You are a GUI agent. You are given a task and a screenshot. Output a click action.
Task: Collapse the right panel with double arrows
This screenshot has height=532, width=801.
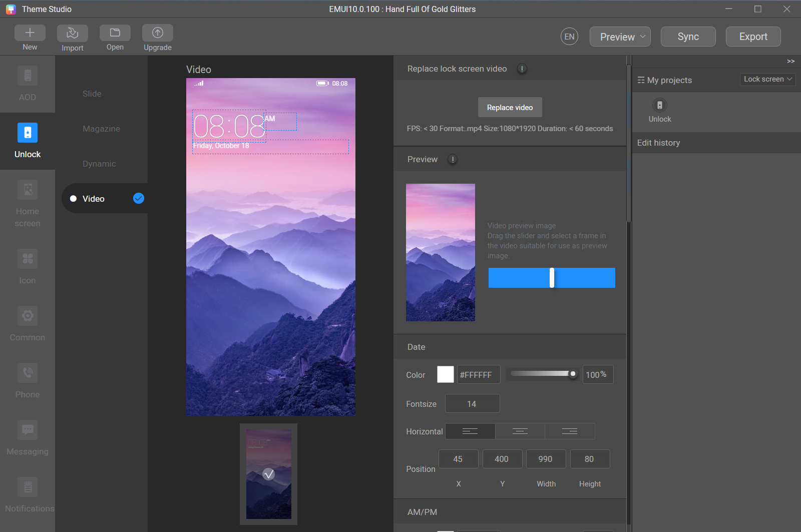click(790, 61)
